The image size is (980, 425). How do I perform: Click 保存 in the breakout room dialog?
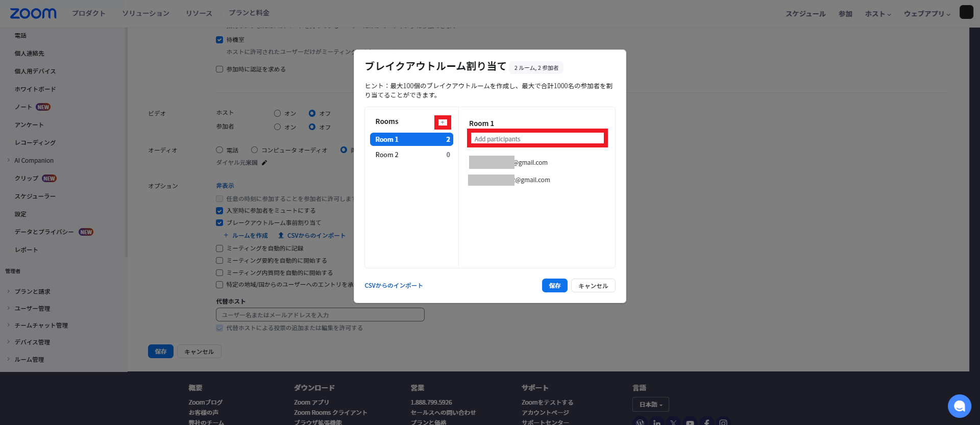(554, 286)
